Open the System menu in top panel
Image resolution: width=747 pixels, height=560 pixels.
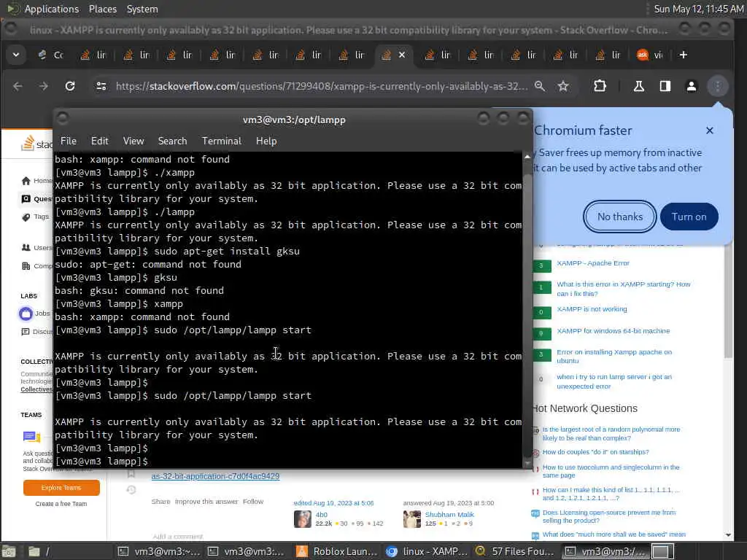pyautogui.click(x=142, y=9)
